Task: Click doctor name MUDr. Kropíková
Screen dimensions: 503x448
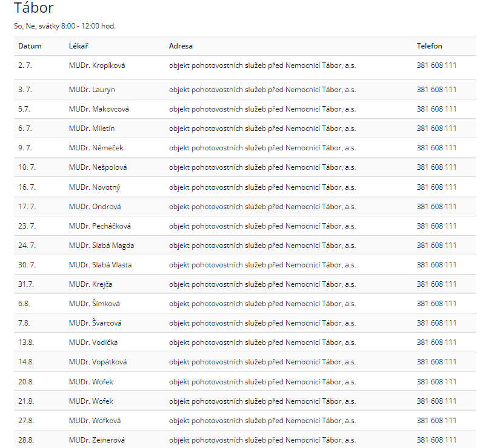Action: tap(97, 65)
